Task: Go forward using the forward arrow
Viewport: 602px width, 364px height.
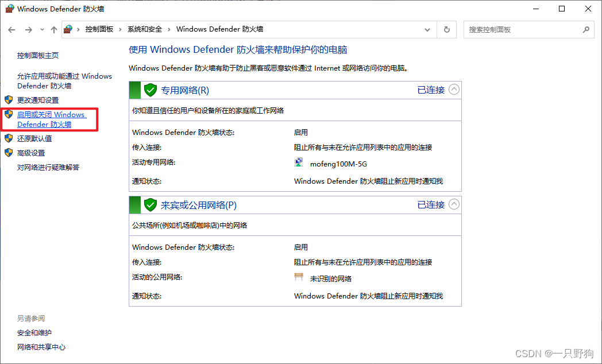Action: (x=28, y=29)
